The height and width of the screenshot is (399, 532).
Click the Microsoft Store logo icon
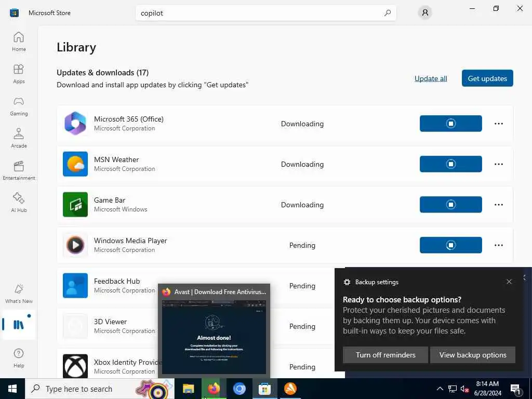coord(14,13)
